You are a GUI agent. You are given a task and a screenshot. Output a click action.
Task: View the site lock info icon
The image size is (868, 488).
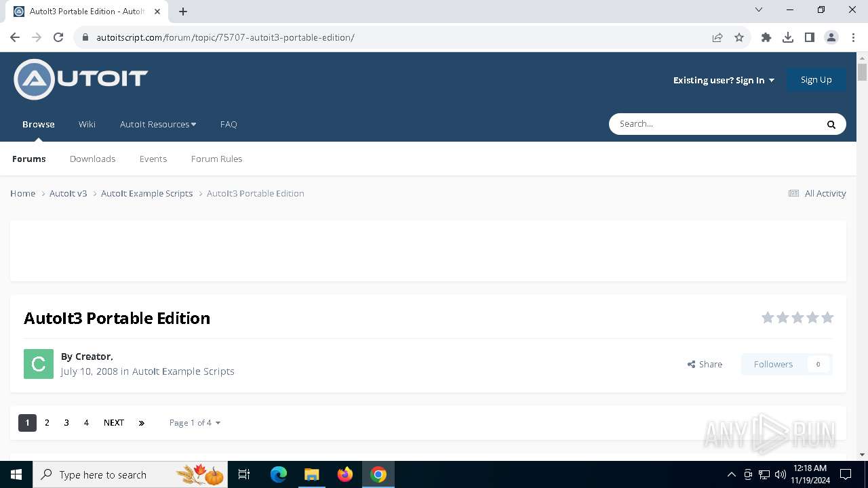pyautogui.click(x=85, y=37)
